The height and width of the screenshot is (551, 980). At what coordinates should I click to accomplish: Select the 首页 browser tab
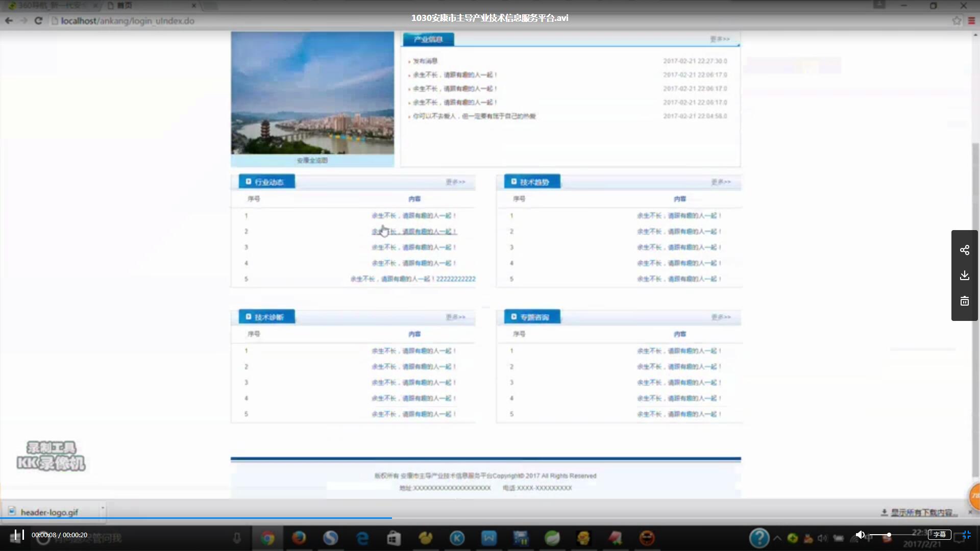pos(151,6)
